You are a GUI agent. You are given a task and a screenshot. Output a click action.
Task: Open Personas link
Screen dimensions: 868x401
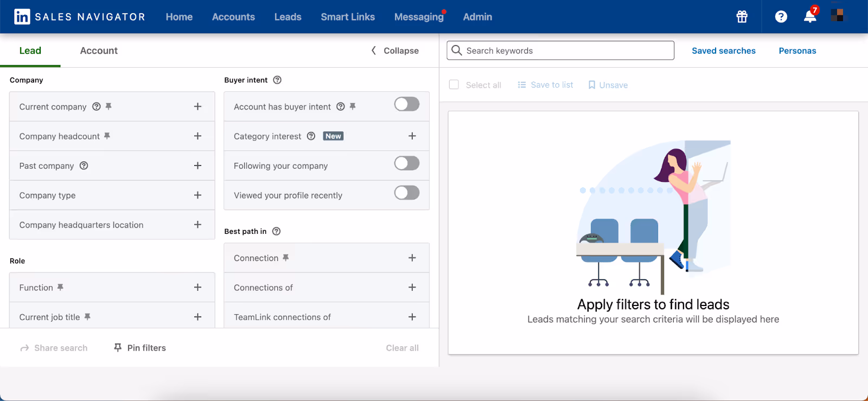coord(797,50)
